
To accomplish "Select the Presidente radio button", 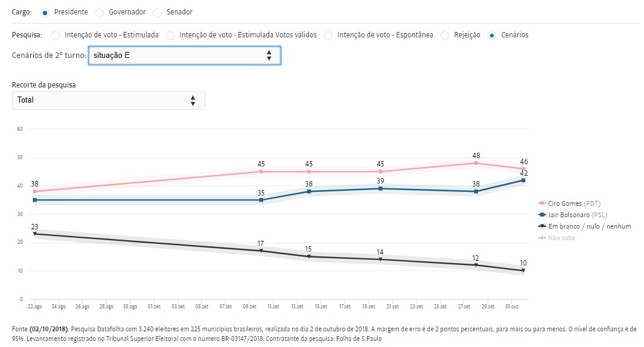I will [45, 12].
